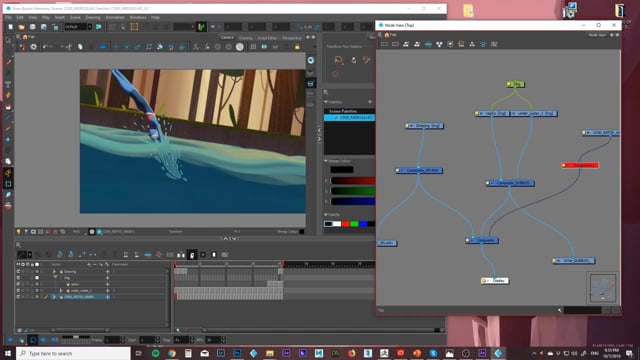This screenshot has height=360, width=640.
Task: Select the Display node in Node View
Action: [495, 281]
